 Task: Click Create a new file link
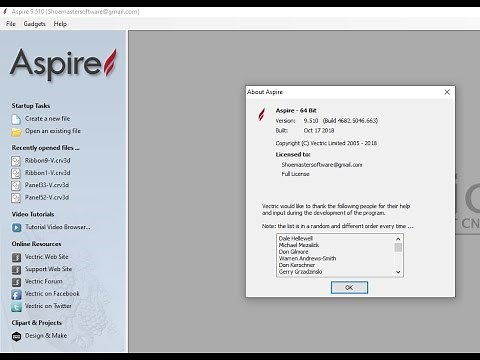coord(47,119)
